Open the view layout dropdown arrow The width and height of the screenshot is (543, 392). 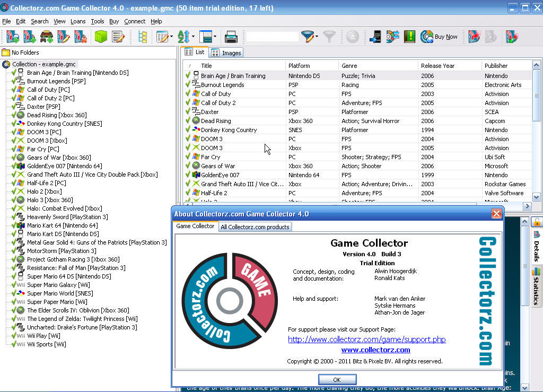(x=214, y=37)
